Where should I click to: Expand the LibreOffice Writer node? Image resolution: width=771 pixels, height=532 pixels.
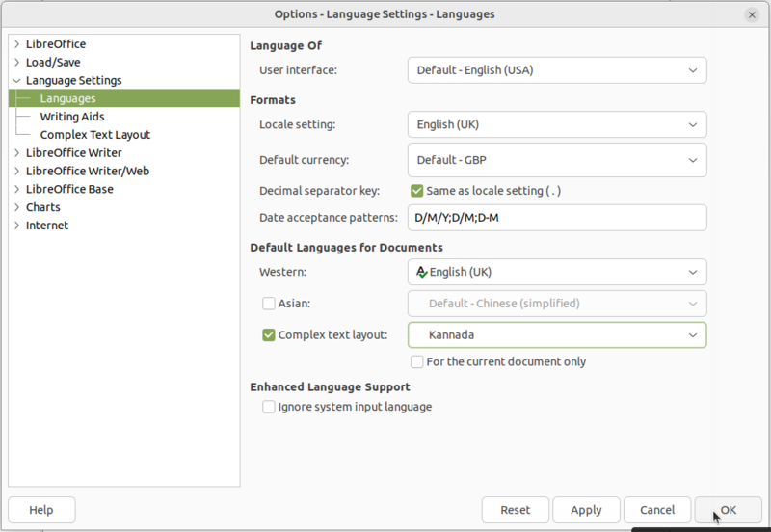(x=16, y=153)
